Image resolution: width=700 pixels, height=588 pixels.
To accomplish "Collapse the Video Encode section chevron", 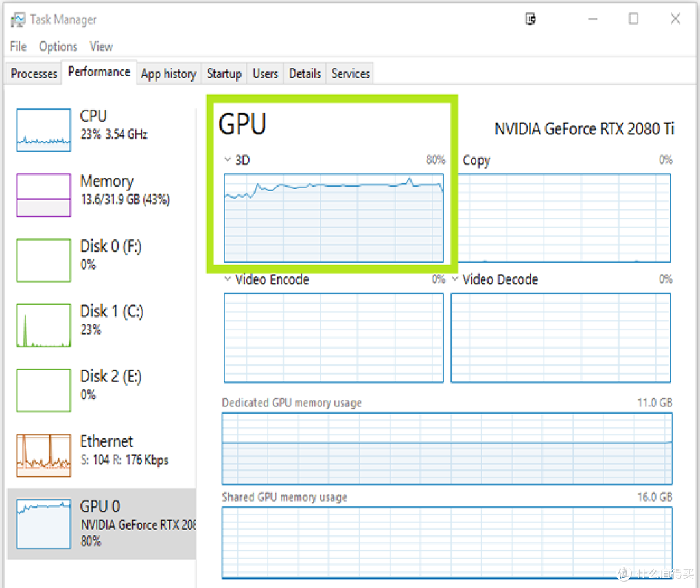I will tap(228, 279).
